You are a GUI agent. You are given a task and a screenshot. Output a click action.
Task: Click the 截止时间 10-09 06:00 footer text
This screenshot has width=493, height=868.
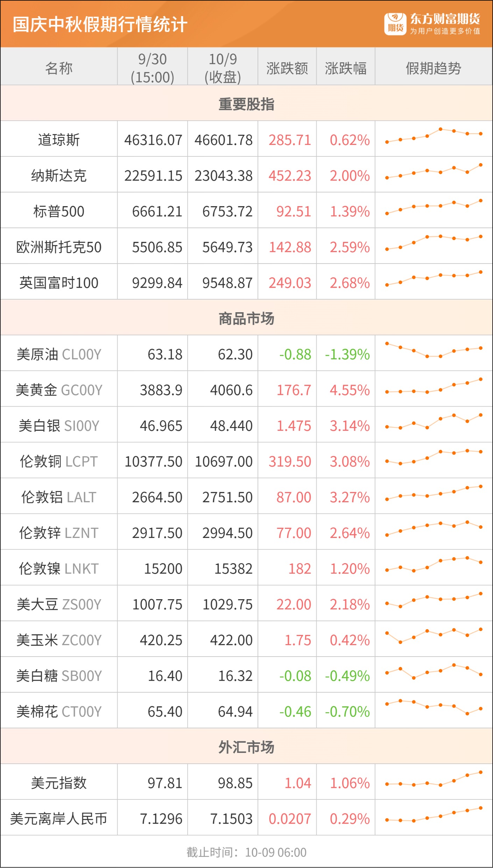point(246,852)
